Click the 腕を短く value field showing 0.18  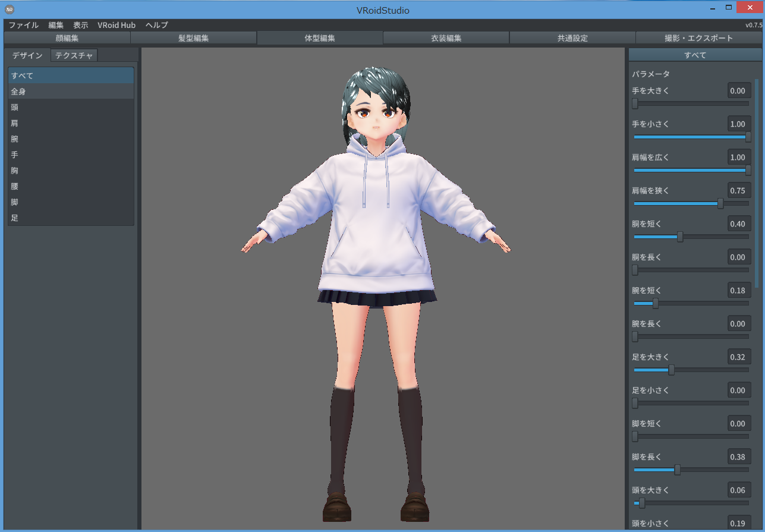coord(739,291)
